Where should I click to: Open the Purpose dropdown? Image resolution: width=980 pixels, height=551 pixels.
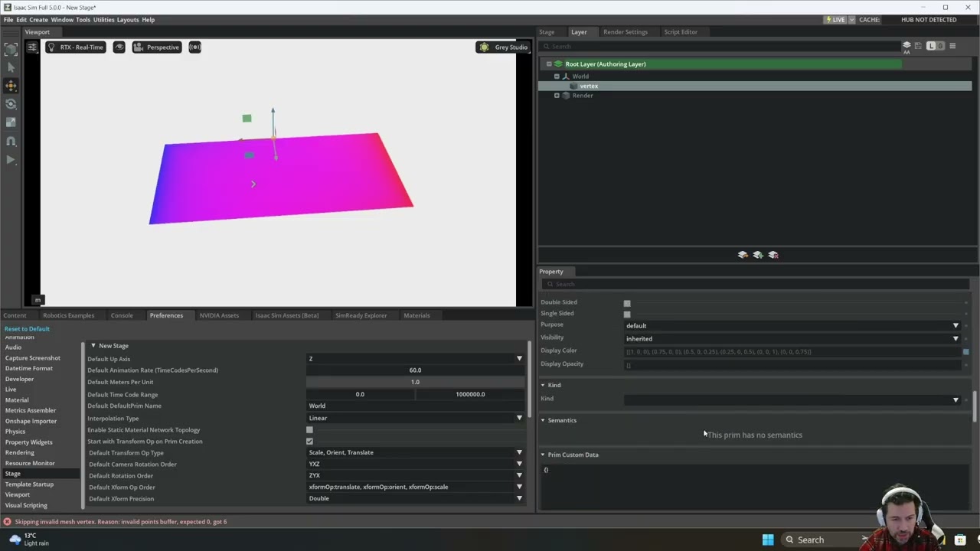(x=792, y=325)
